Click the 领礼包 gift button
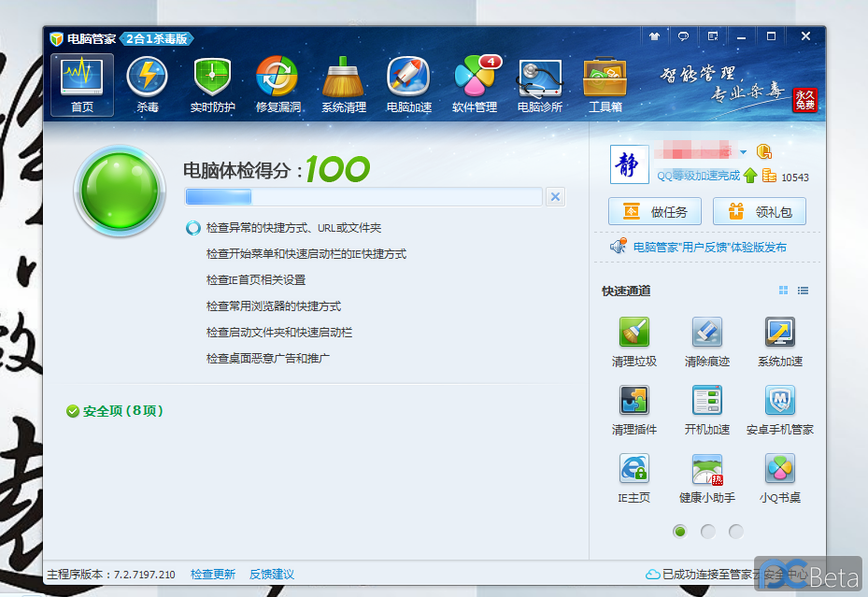The image size is (868, 597). 759,211
